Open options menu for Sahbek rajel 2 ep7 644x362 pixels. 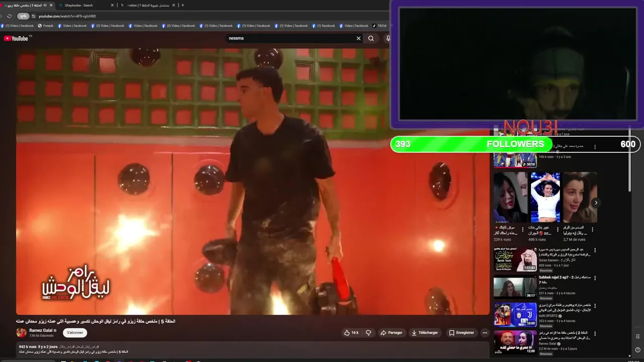click(595, 278)
